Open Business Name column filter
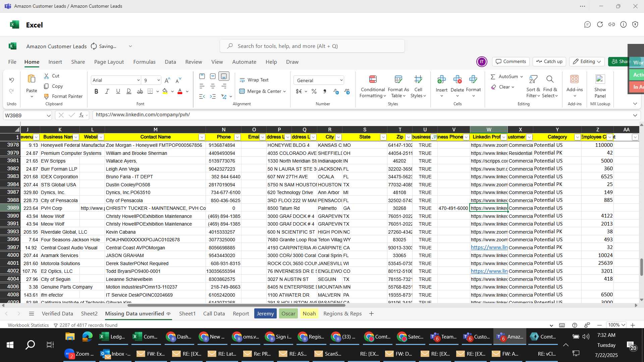Image resolution: width=644 pixels, height=362 pixels. 76,137
